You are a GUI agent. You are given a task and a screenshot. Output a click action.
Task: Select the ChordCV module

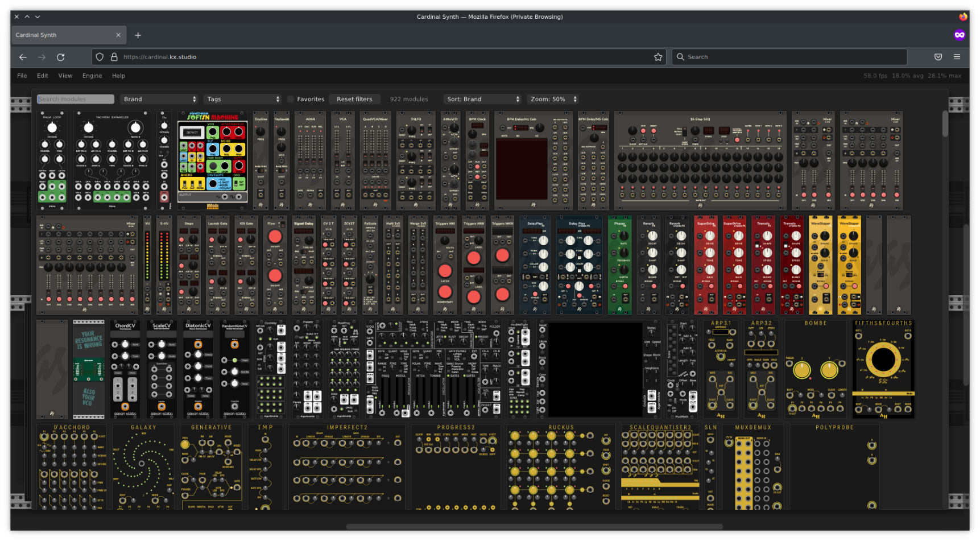(125, 369)
